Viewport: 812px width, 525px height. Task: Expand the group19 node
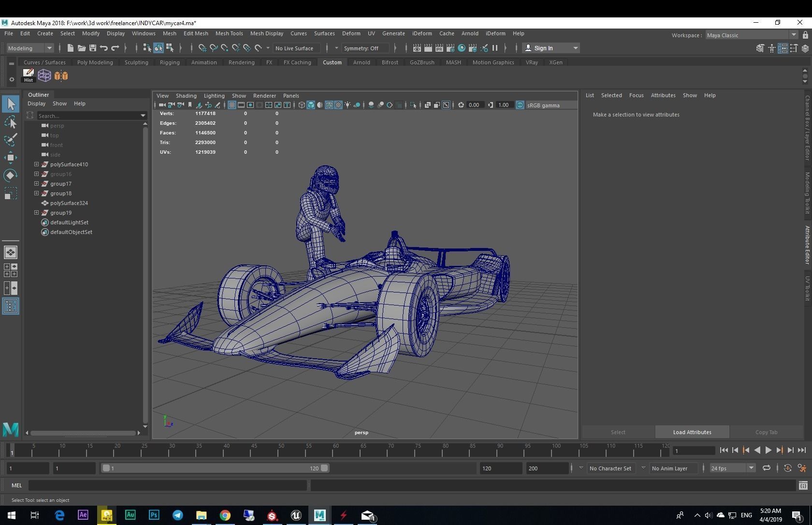(x=36, y=213)
